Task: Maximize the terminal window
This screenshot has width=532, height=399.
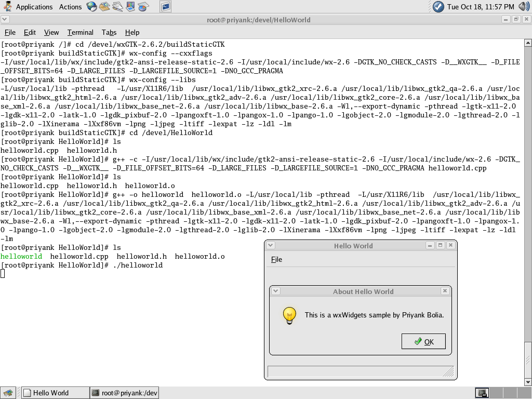Action: 516,19
